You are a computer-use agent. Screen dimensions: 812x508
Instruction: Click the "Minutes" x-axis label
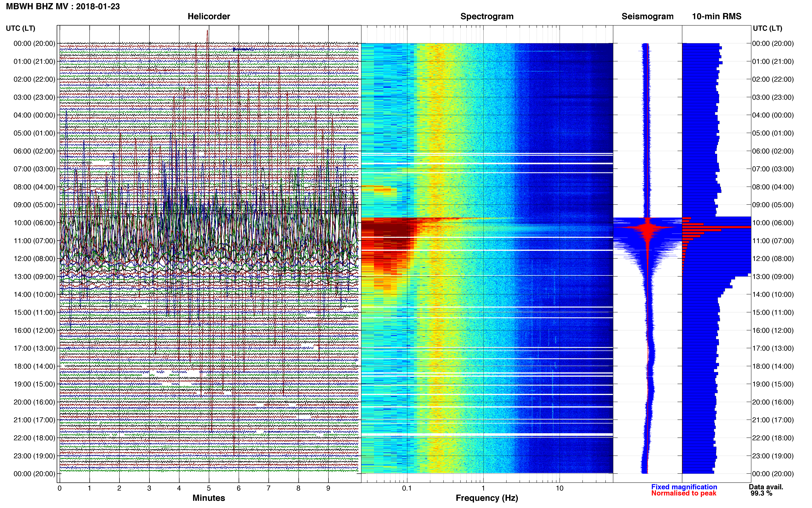pos(209,498)
